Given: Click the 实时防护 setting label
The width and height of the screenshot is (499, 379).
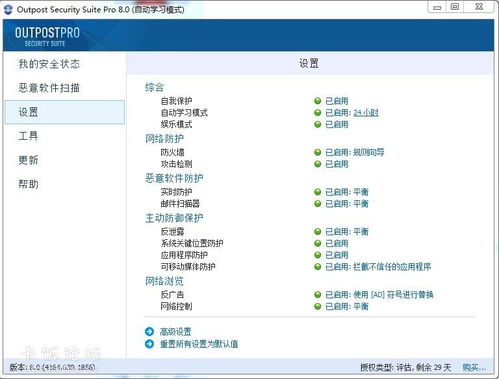Looking at the screenshot, I should point(176,192).
